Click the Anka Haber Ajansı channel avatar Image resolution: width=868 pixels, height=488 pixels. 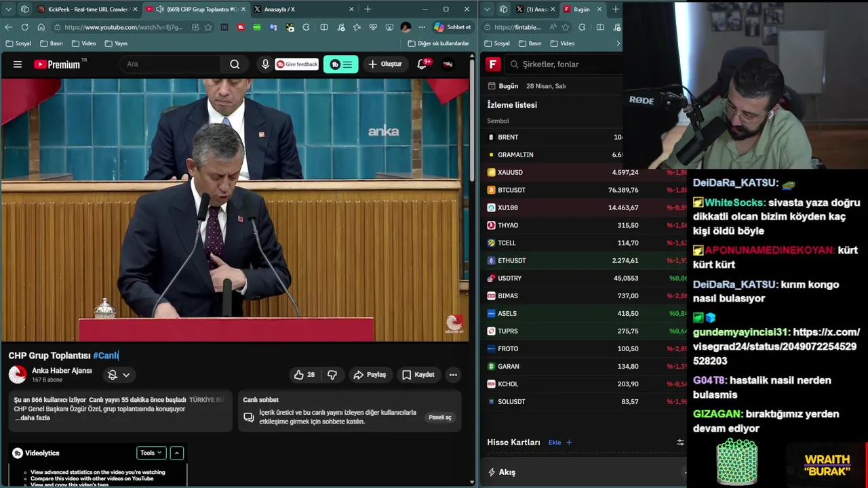pos(18,374)
